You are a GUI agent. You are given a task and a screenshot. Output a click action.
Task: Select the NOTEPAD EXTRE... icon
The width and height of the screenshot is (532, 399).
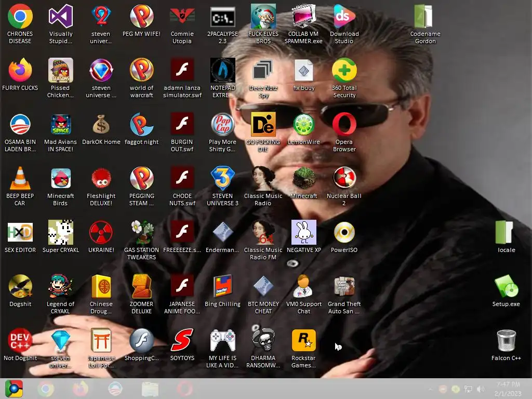click(x=222, y=70)
